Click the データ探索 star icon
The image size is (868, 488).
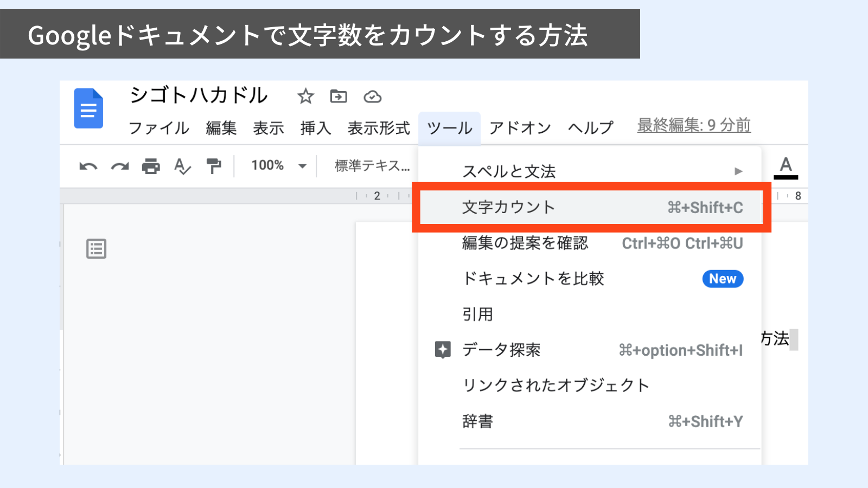443,350
